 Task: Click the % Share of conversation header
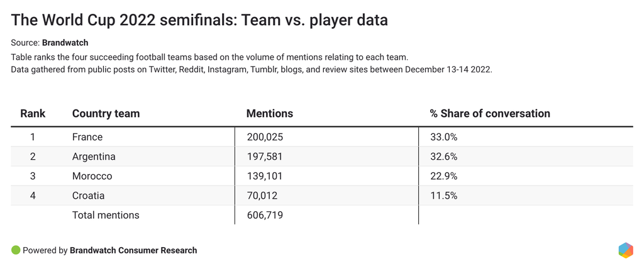click(490, 114)
